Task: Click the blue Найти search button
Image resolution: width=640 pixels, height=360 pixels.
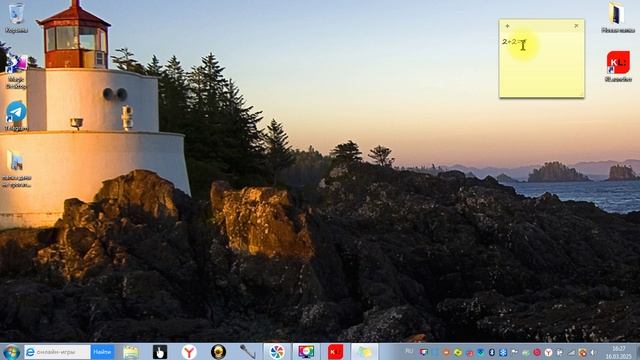Action: [102, 352]
